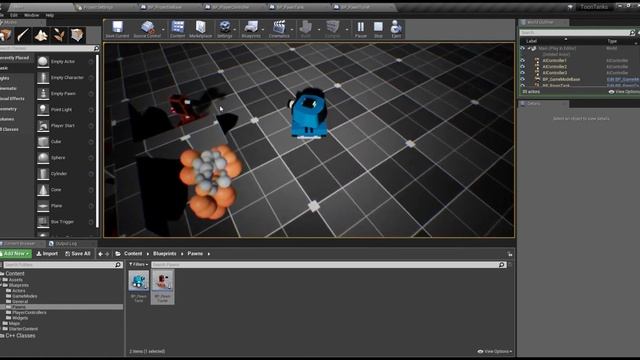Select the GameModes folder in tree
The height and width of the screenshot is (360, 640).
(x=24, y=296)
